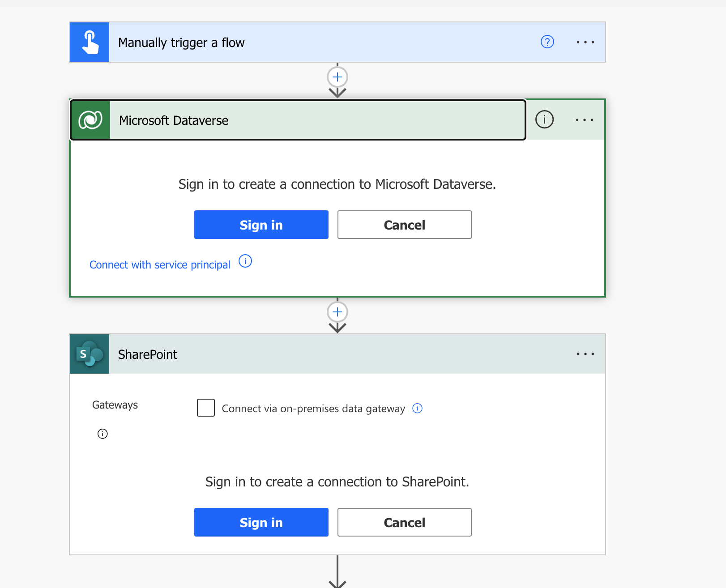This screenshot has width=726, height=588.
Task: Click the info icon beside service principal link
Action: [245, 261]
